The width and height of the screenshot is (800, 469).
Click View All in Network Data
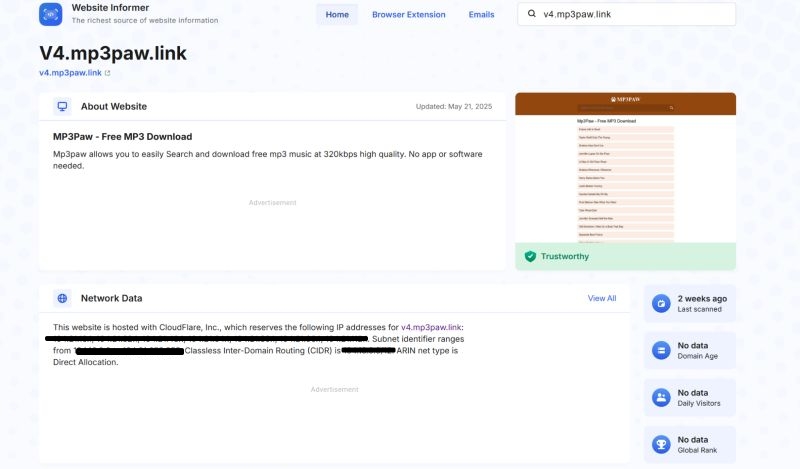[602, 298]
